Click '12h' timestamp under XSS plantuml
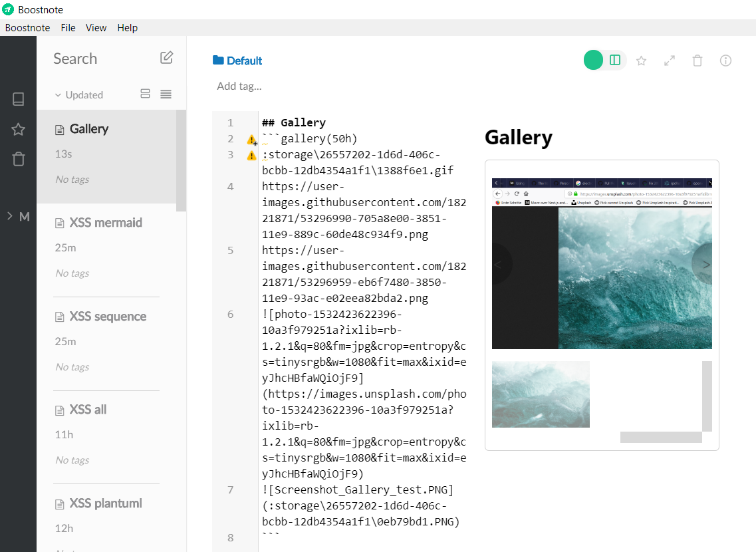This screenshot has width=756, height=552. click(x=64, y=528)
